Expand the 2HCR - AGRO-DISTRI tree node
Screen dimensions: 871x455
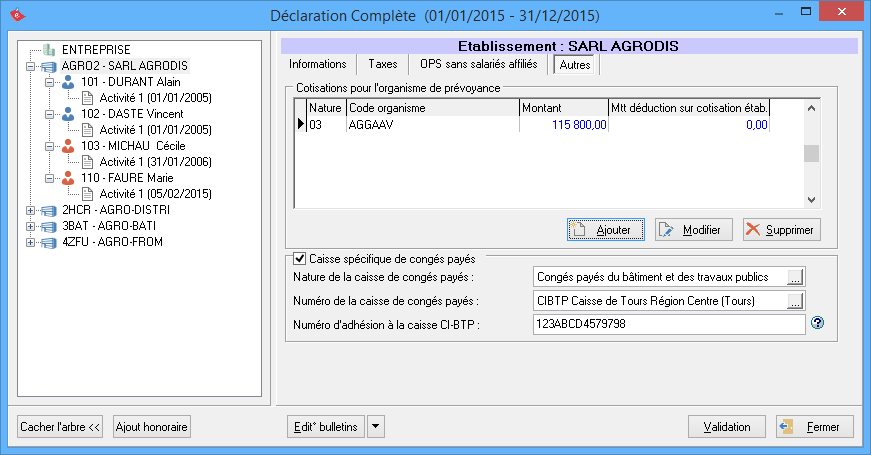point(31,210)
